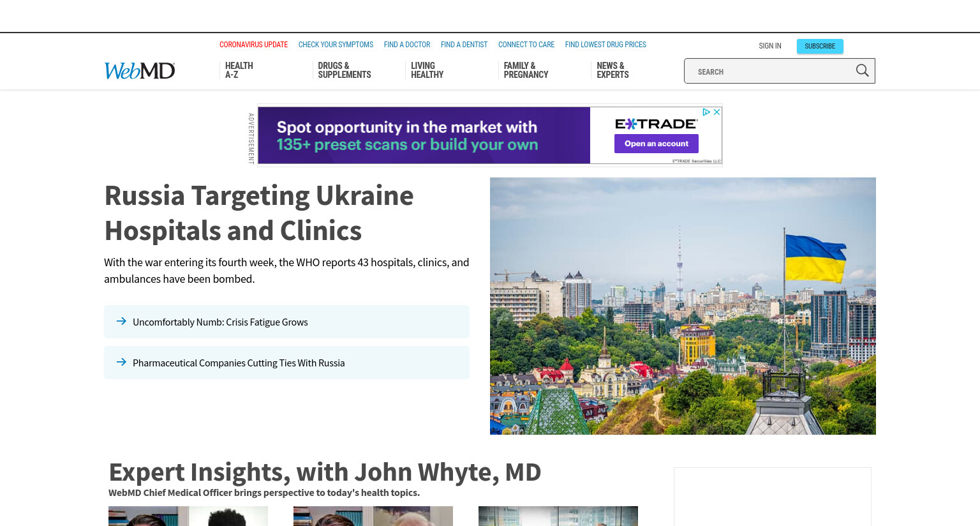Open the Family & Pregnancy menu
The width and height of the screenshot is (980, 526).
pos(526,70)
